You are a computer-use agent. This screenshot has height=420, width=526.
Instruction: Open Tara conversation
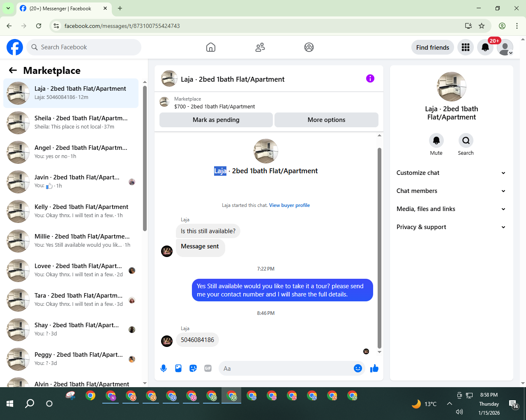[71, 300]
